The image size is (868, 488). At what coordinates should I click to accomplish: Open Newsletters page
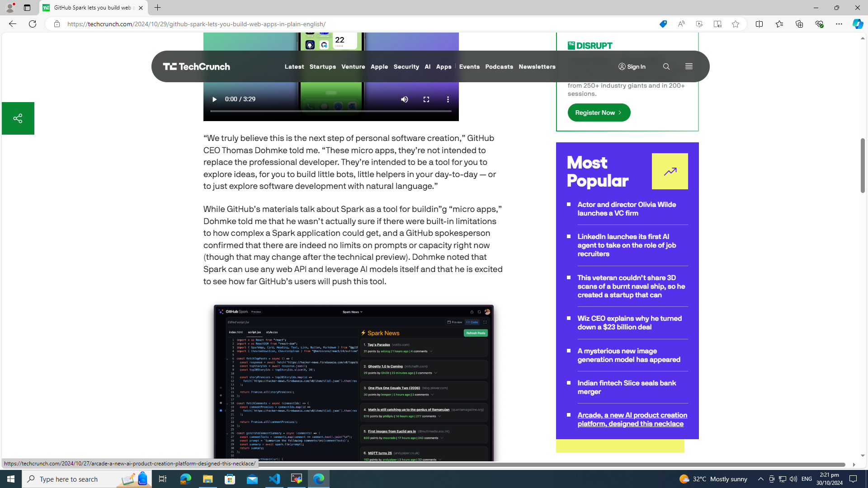pos(537,67)
